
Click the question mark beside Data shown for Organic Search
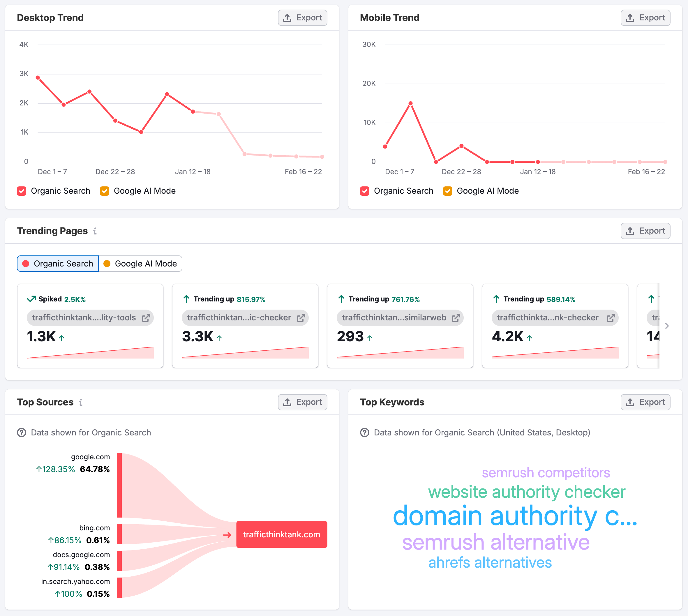click(21, 432)
